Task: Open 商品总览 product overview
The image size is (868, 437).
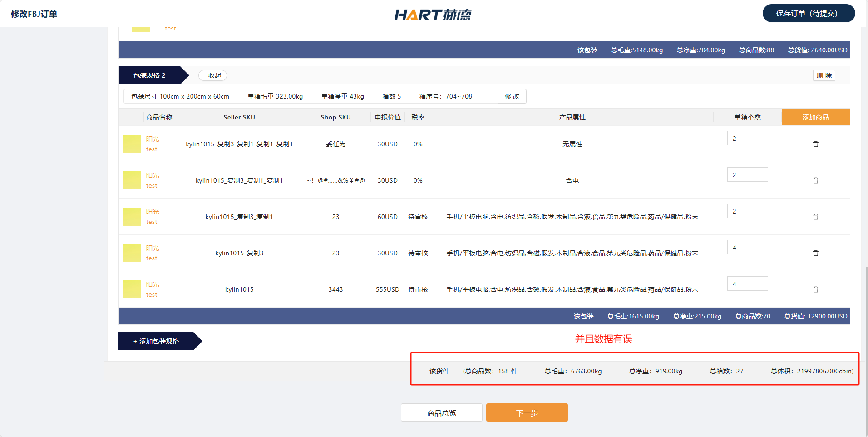Action: [x=441, y=413]
